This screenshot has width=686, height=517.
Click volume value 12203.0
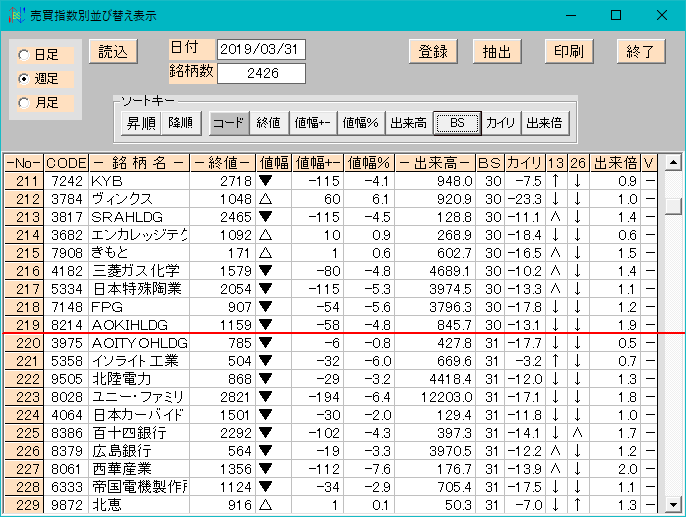pos(447,397)
